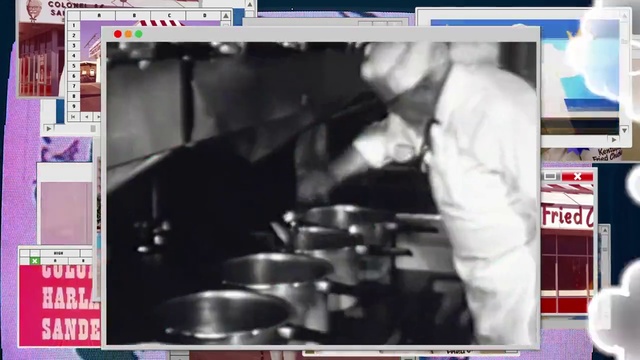
Task: Select row 5 header in the spreadsheet window
Action: click(x=74, y=66)
